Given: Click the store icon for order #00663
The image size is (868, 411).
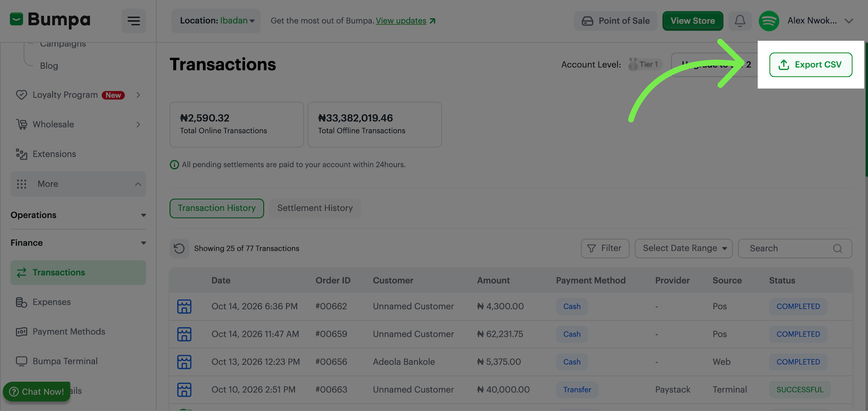Looking at the screenshot, I should (x=184, y=390).
